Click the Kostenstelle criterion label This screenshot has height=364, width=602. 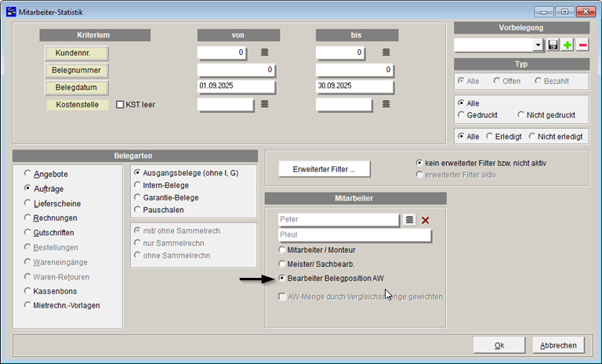pyautogui.click(x=77, y=105)
